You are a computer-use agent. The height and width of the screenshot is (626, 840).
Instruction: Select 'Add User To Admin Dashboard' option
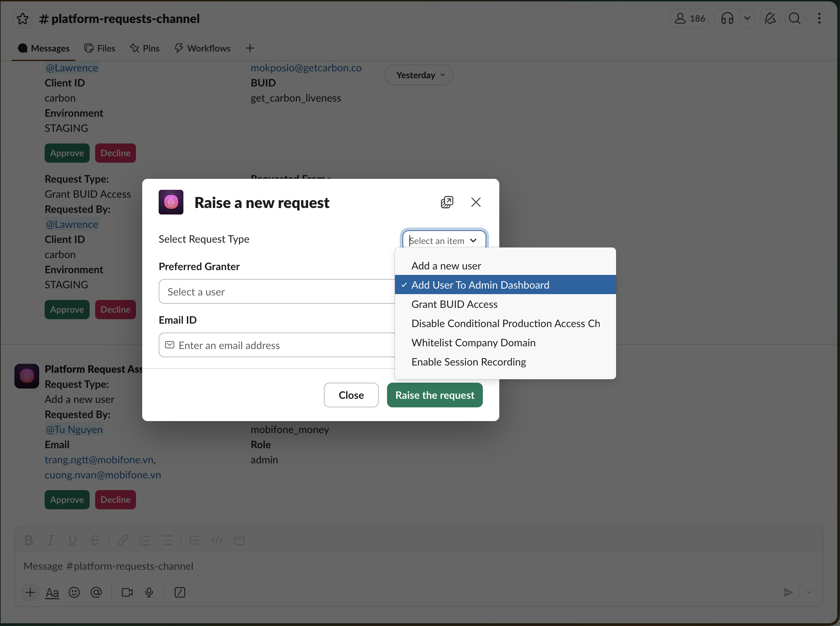480,285
